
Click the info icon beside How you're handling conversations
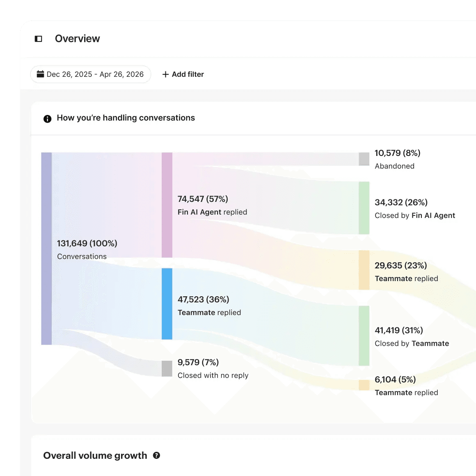click(47, 119)
